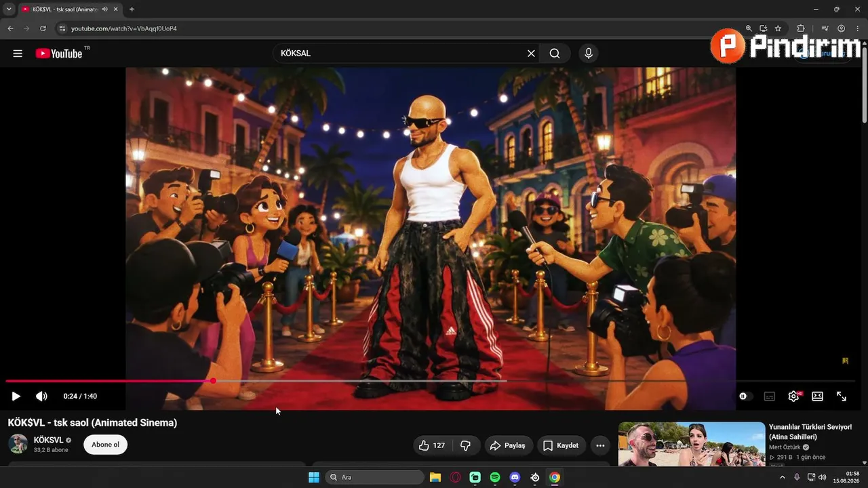Switch to theater mode
This screenshot has height=488, width=868.
click(x=818, y=396)
